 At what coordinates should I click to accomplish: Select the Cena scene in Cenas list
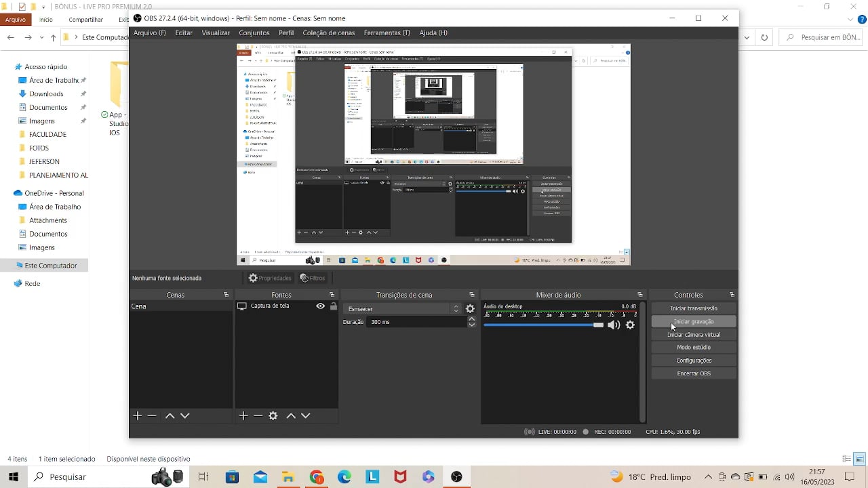click(x=181, y=306)
